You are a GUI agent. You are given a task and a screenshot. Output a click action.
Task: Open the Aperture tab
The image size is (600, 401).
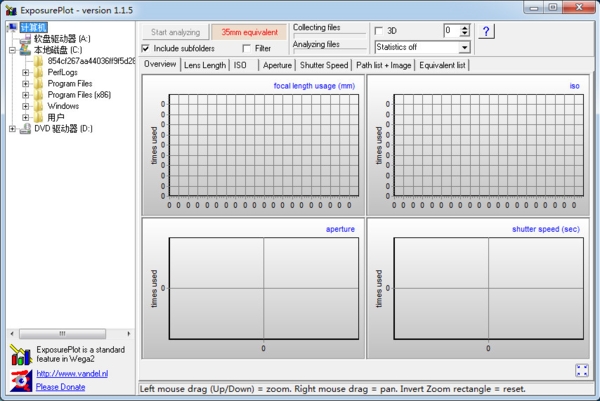coord(277,65)
